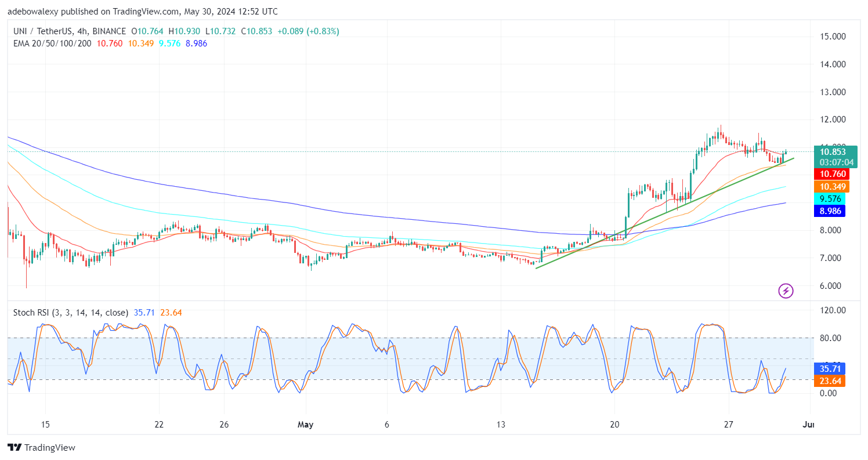This screenshot has width=868, height=460.
Task: Click the 13.000 price axis label
Action: click(831, 92)
